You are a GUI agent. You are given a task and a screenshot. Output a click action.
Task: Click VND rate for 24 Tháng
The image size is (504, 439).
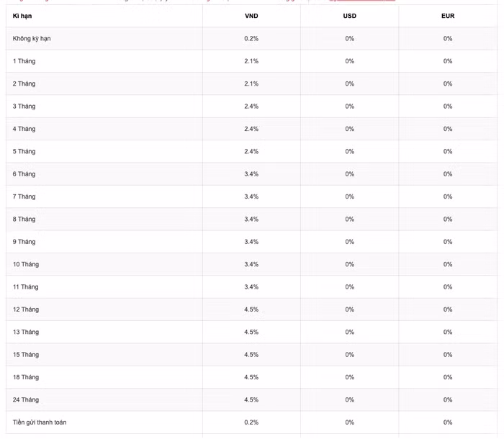point(251,400)
